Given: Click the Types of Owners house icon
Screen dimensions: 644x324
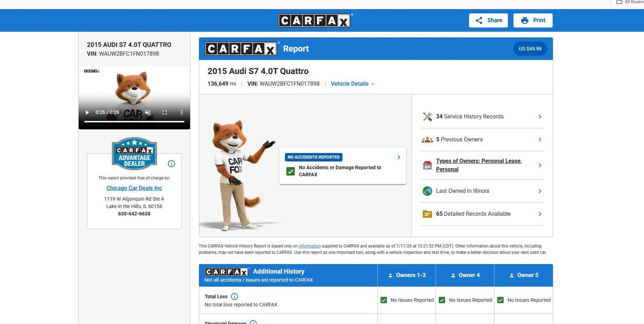Looking at the screenshot, I should point(427,165).
